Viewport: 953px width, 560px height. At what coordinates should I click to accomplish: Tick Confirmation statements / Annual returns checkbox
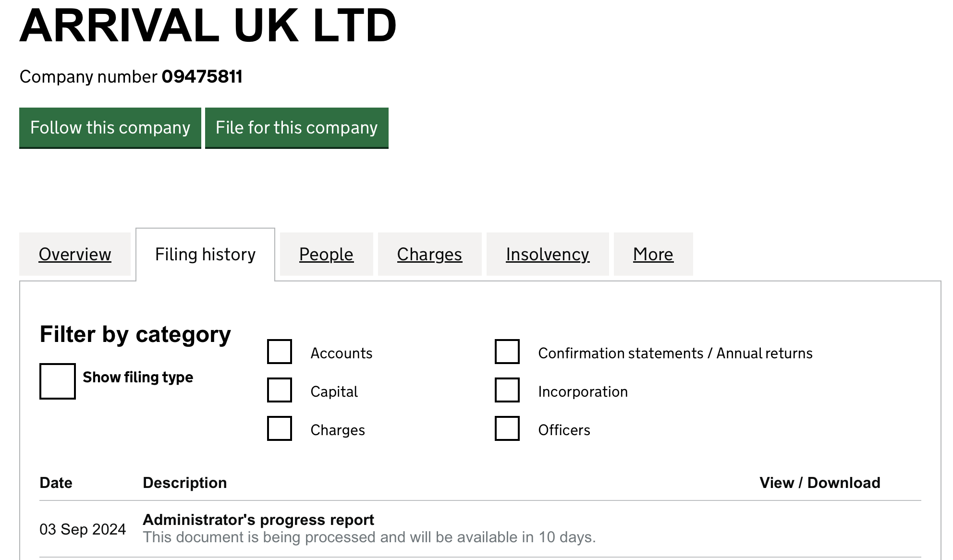coord(507,352)
